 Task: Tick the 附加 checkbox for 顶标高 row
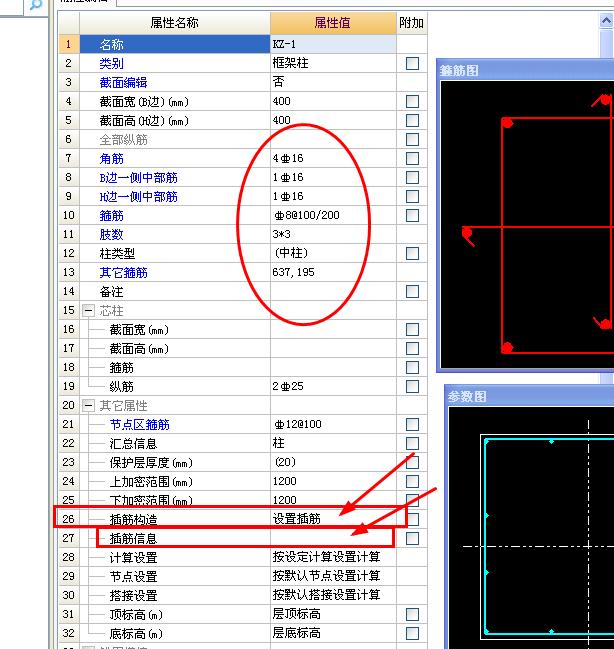coord(412,614)
